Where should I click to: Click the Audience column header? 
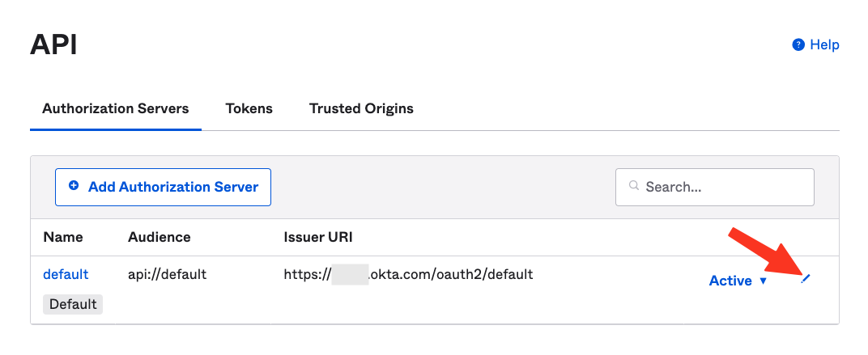click(x=159, y=237)
